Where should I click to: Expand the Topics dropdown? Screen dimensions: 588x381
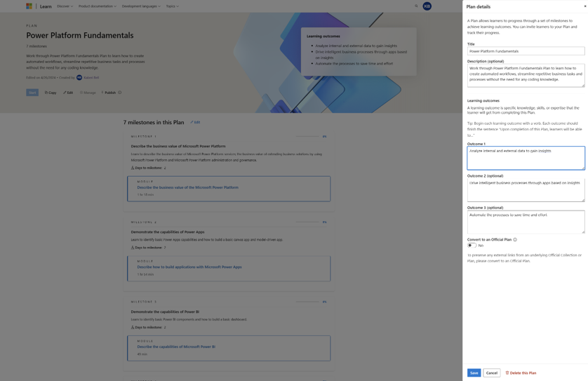point(172,6)
